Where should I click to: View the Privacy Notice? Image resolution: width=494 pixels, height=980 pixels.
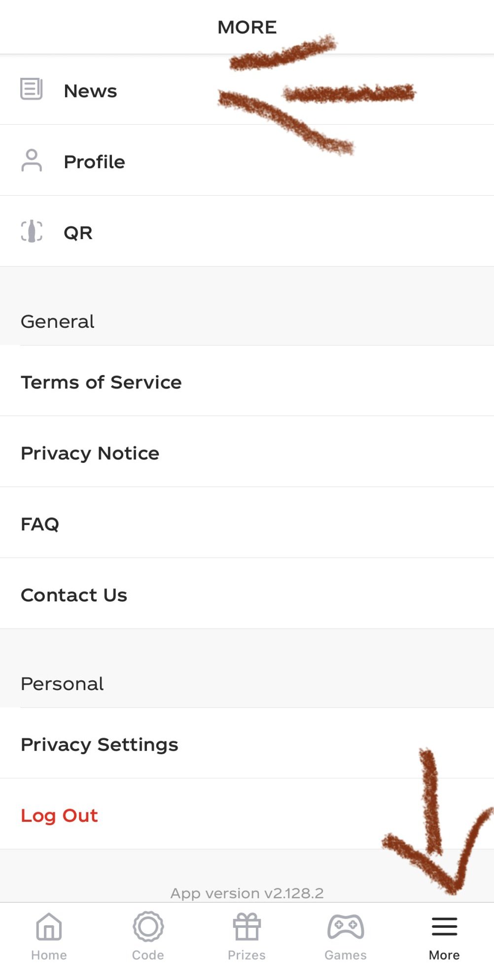90,453
